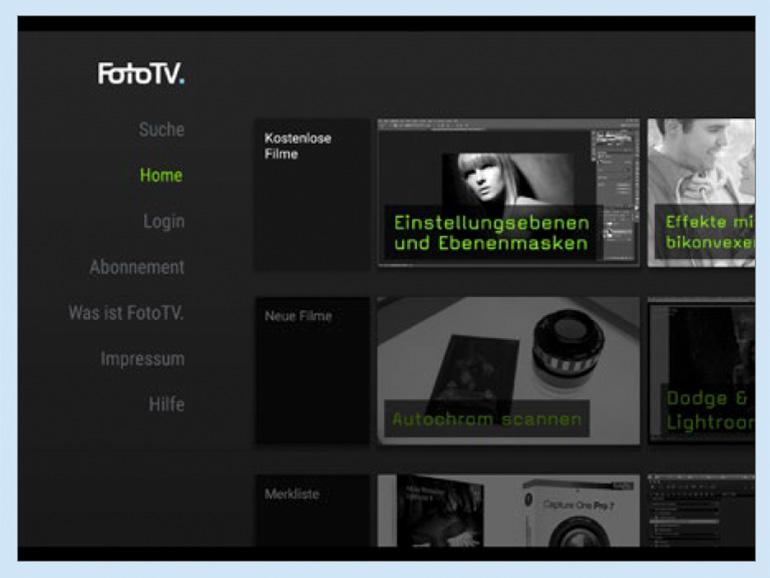Play 'Einstellungsebenen und Ebenenmasken' video
This screenshot has height=578, width=770.
click(508, 193)
